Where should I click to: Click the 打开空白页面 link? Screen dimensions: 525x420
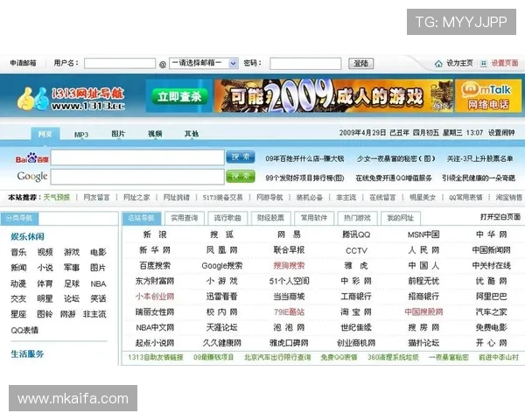(500, 217)
